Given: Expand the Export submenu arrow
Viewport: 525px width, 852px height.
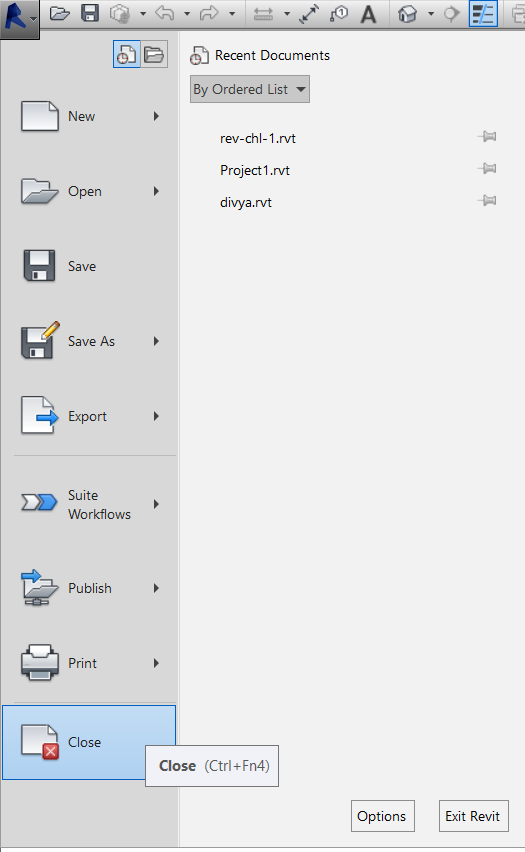Looking at the screenshot, I should (x=156, y=416).
